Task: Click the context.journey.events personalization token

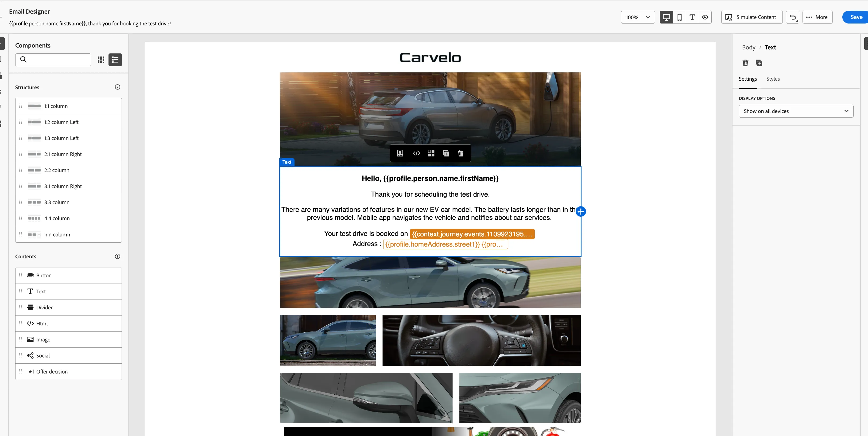Action: [x=472, y=234]
